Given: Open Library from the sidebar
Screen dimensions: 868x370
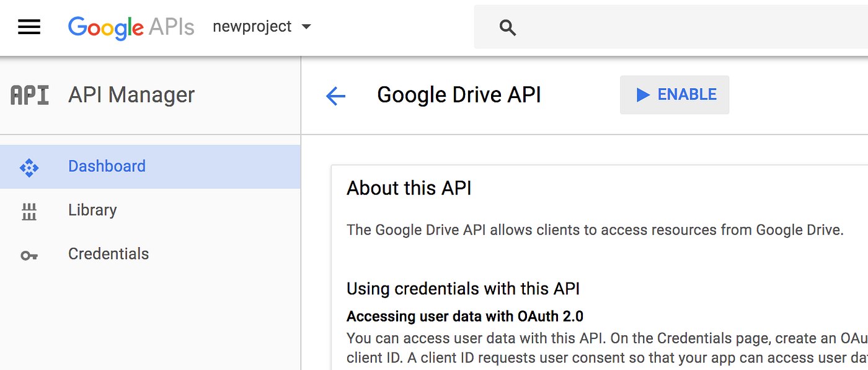Looking at the screenshot, I should coord(150,210).
